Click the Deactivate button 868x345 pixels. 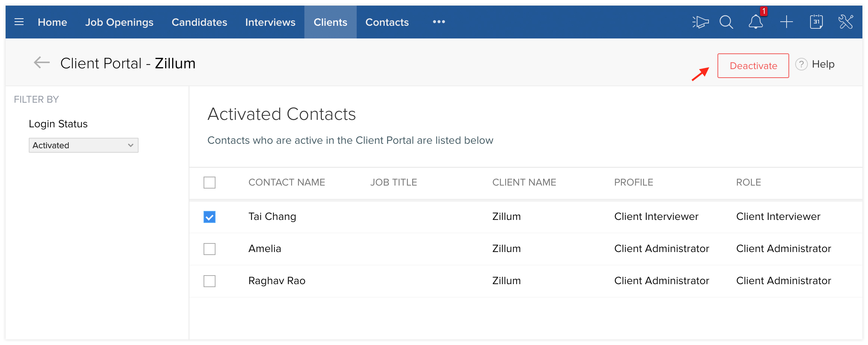(x=753, y=66)
